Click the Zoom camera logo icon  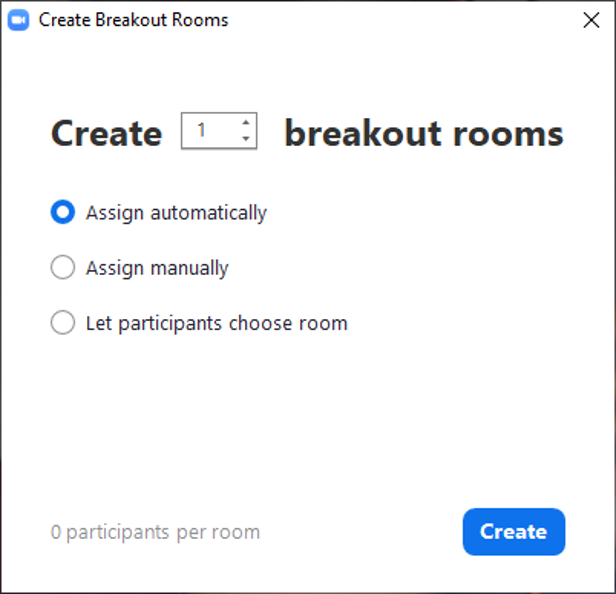[18, 20]
